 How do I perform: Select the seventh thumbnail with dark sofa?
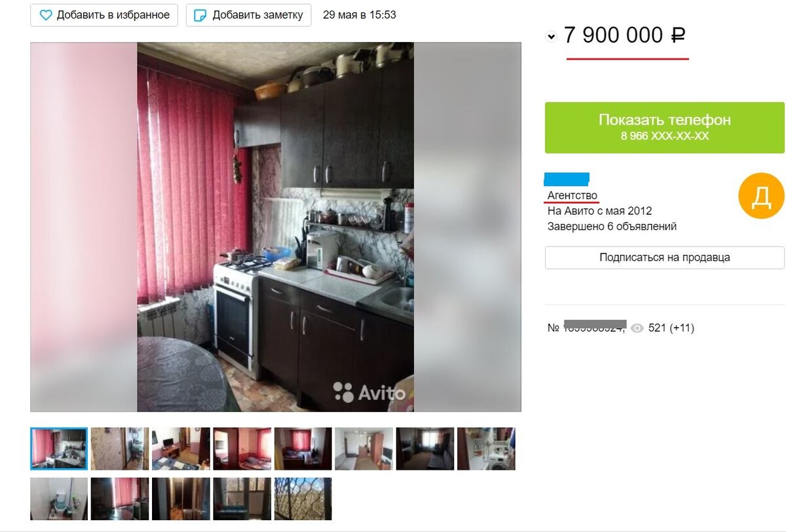click(425, 449)
